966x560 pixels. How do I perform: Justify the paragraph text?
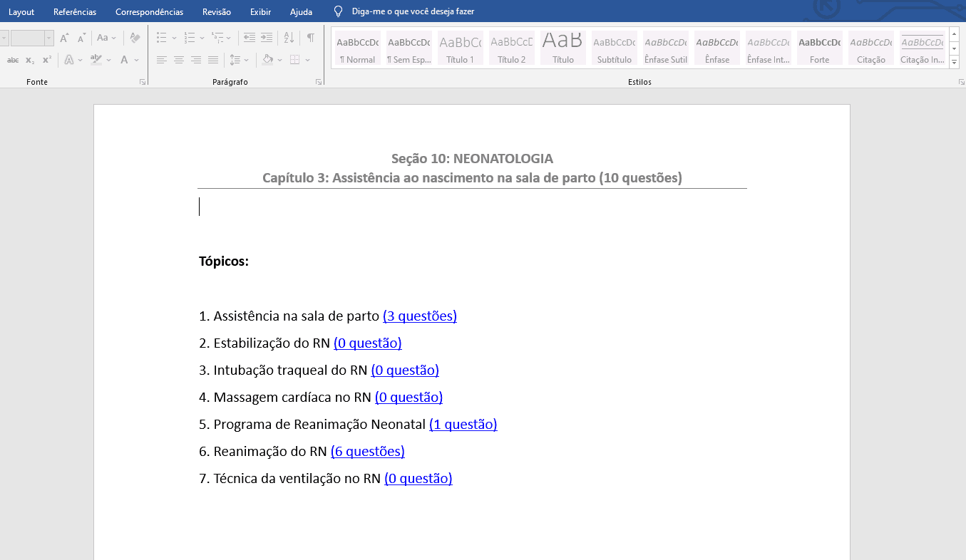(x=212, y=60)
